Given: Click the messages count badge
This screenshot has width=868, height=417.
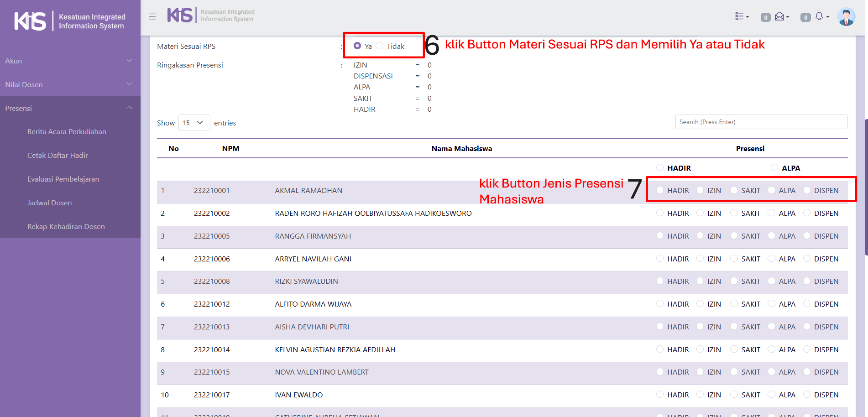Looking at the screenshot, I should (x=765, y=17).
